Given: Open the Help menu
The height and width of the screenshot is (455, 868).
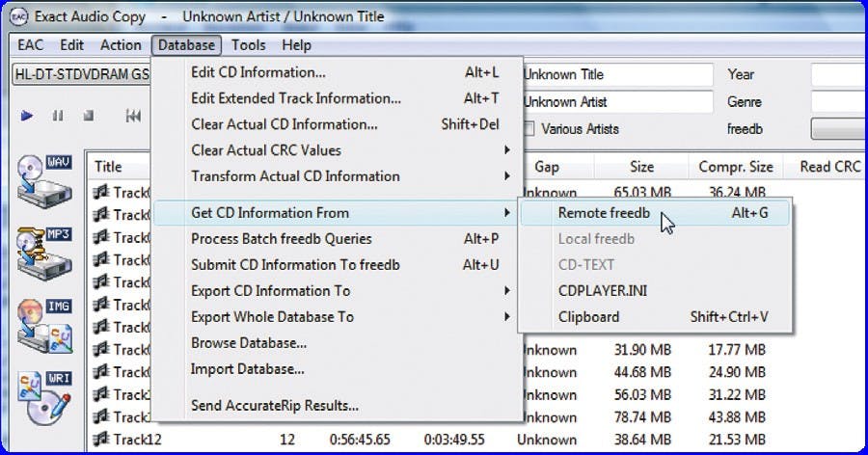Looking at the screenshot, I should click(296, 45).
